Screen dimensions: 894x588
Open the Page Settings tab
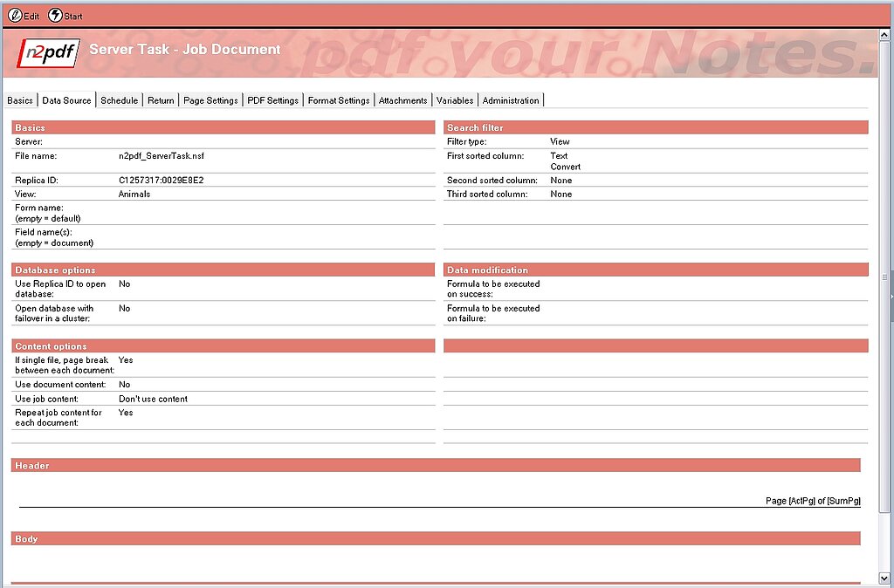pyautogui.click(x=210, y=100)
